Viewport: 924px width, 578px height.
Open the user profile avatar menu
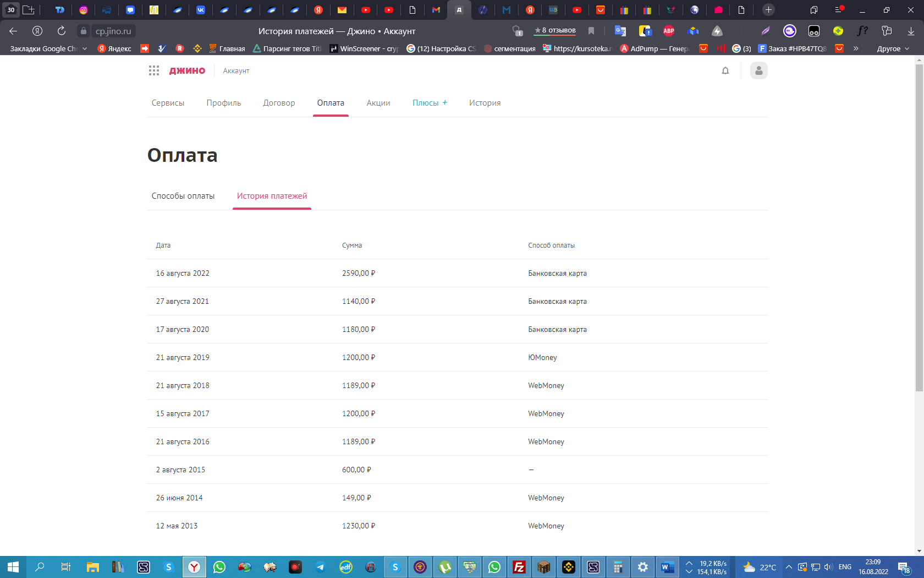[758, 70]
